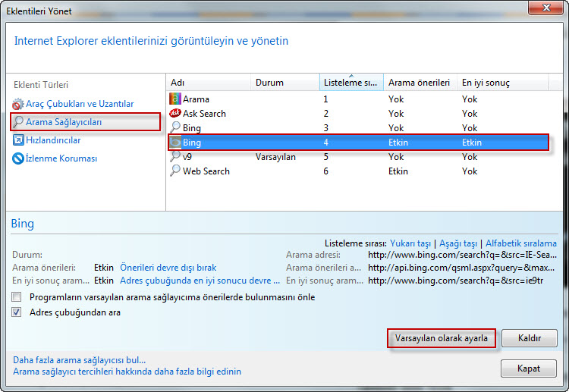The image size is (569, 392).
Task: Close the Eklentileri Yönet window
Action: [x=545, y=8]
